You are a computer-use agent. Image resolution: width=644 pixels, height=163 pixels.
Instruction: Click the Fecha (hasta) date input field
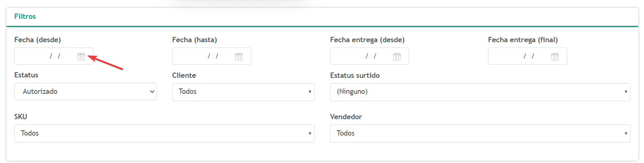click(x=212, y=56)
